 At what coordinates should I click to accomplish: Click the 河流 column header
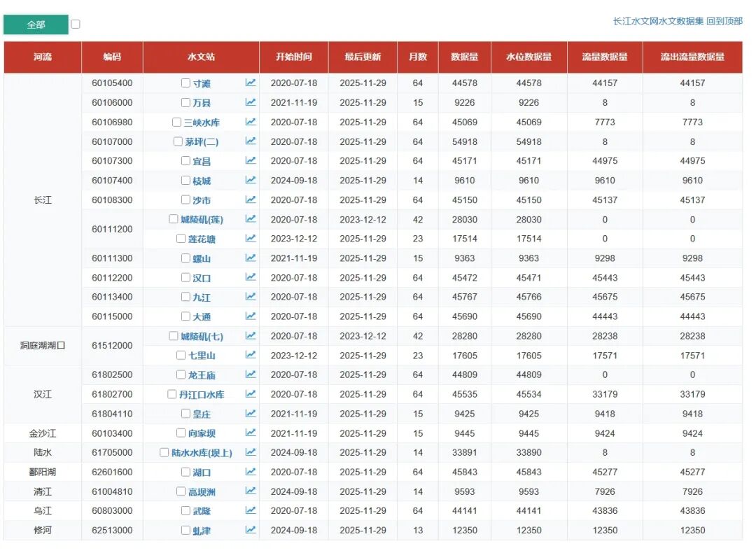[x=43, y=57]
